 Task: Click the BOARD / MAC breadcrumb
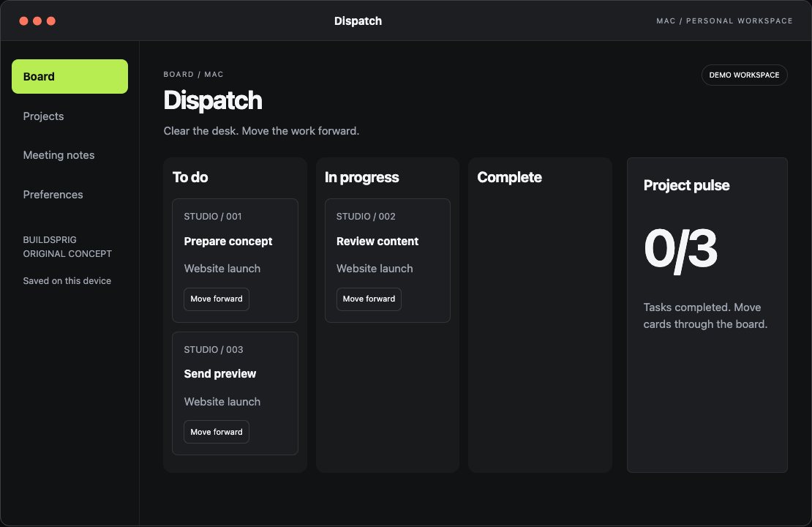[x=194, y=75]
